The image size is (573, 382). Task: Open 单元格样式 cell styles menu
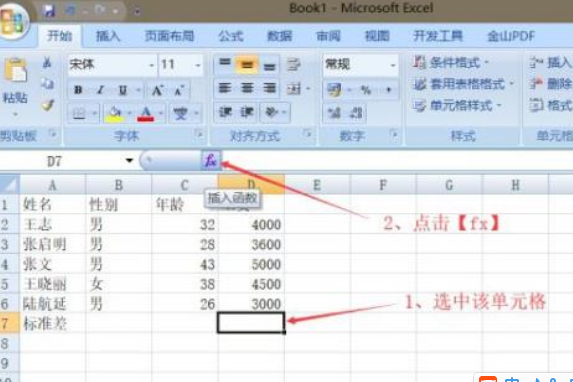pyautogui.click(x=457, y=106)
